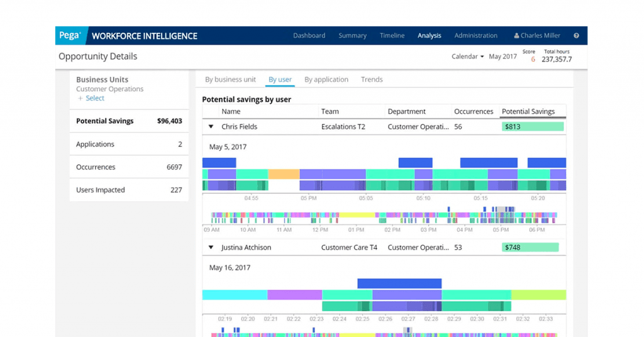Sort by the Potential Savings column header
The width and height of the screenshot is (644, 337).
[528, 112]
